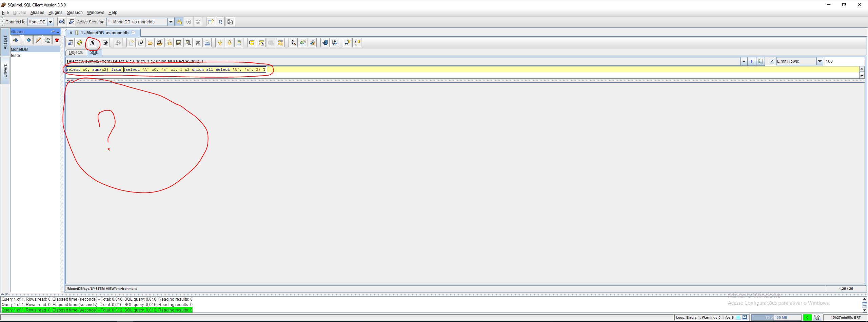Click the new session properties icon beside Connect
This screenshot has height=322, width=868.
62,22
